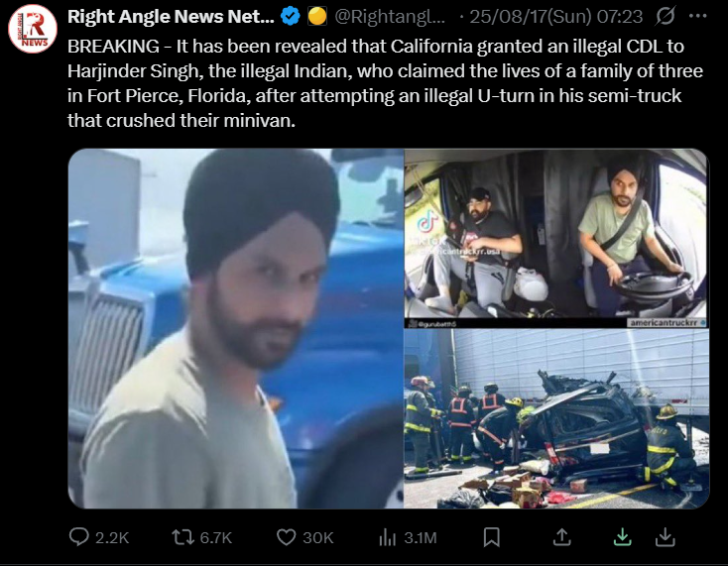The width and height of the screenshot is (728, 566).
Task: Click the blue verified checkmark badge
Action: 291,17
